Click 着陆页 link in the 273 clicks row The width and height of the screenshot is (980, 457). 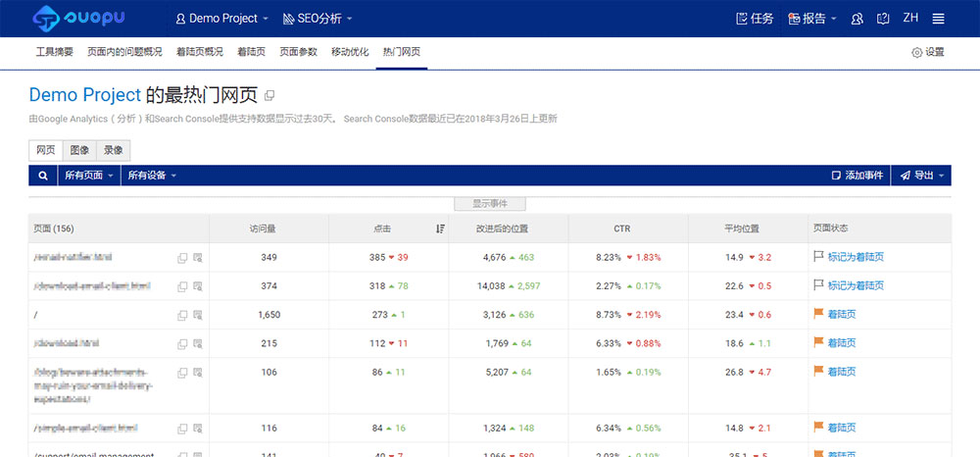point(841,315)
